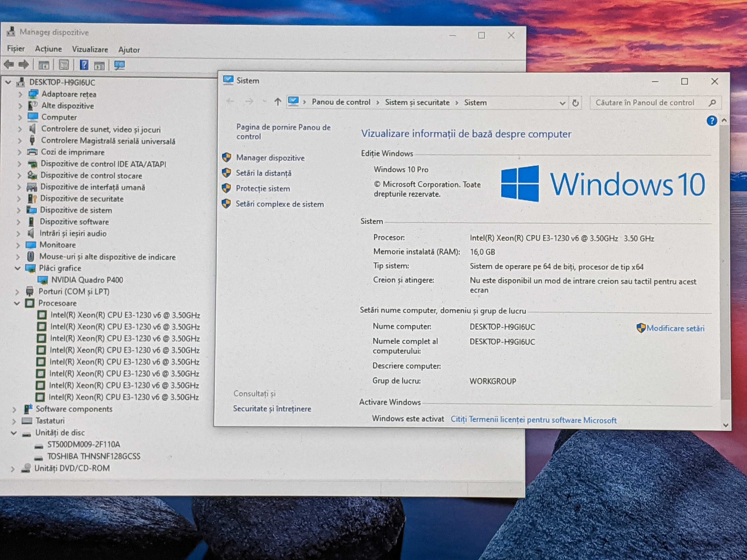Image resolution: width=747 pixels, height=560 pixels.
Task: Open the Acțiune menu
Action: [48, 49]
